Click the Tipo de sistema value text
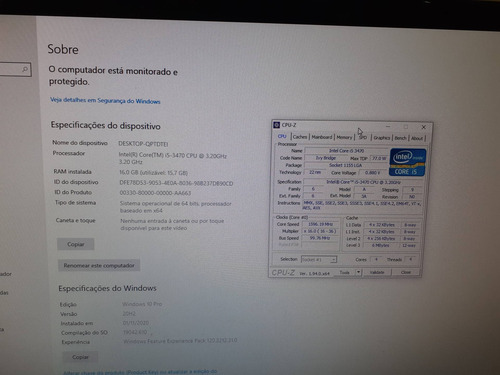 coord(176,207)
